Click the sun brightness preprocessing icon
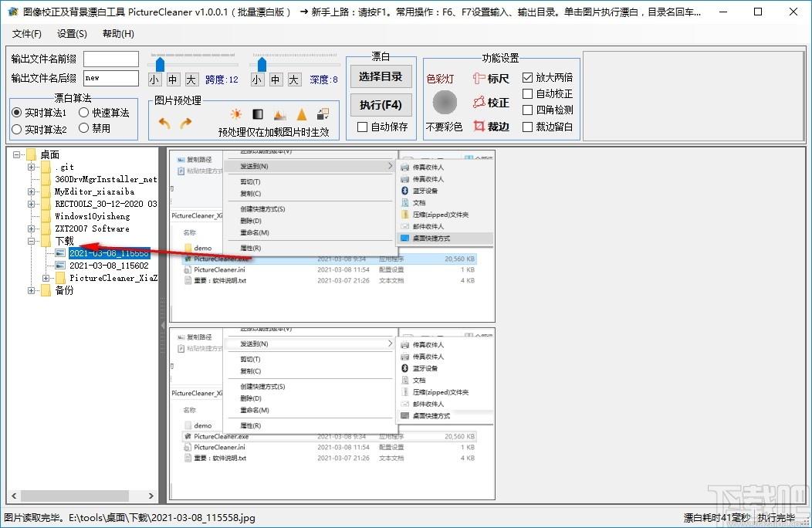The height and width of the screenshot is (528, 812). pyautogui.click(x=236, y=114)
